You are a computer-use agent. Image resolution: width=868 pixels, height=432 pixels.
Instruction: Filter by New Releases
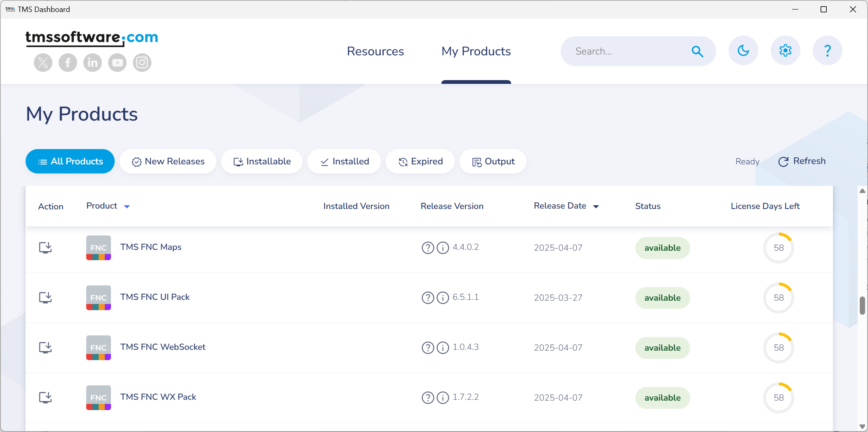[168, 161]
